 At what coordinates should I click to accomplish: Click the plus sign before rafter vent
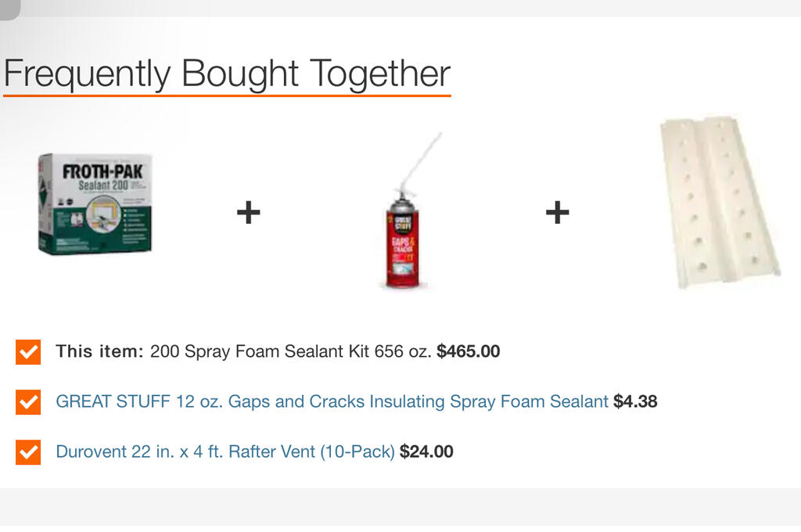point(557,212)
